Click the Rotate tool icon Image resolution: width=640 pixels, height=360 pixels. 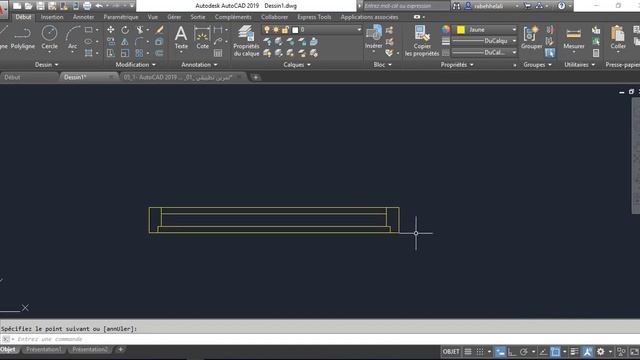click(125, 30)
